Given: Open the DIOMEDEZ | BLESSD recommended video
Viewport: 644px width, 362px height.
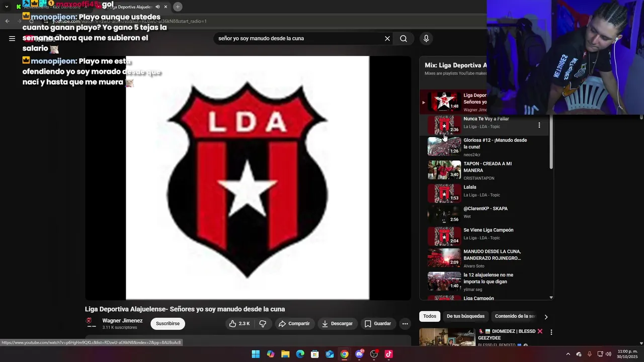Looking at the screenshot, I should tap(447, 337).
